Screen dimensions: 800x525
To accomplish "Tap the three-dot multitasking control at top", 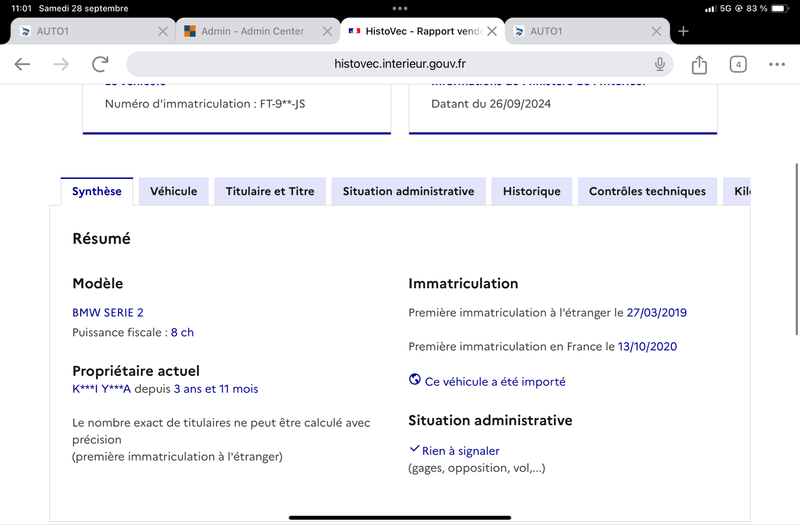I will pos(400,8).
